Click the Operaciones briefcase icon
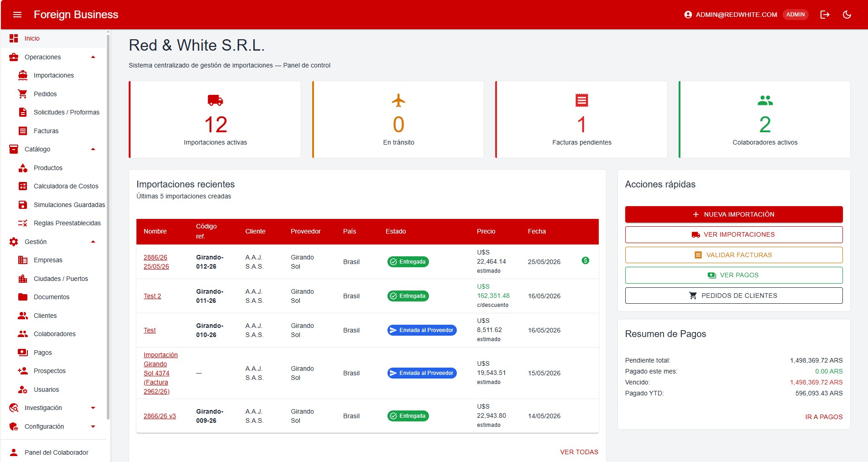The height and width of the screenshot is (462, 868). [14, 57]
